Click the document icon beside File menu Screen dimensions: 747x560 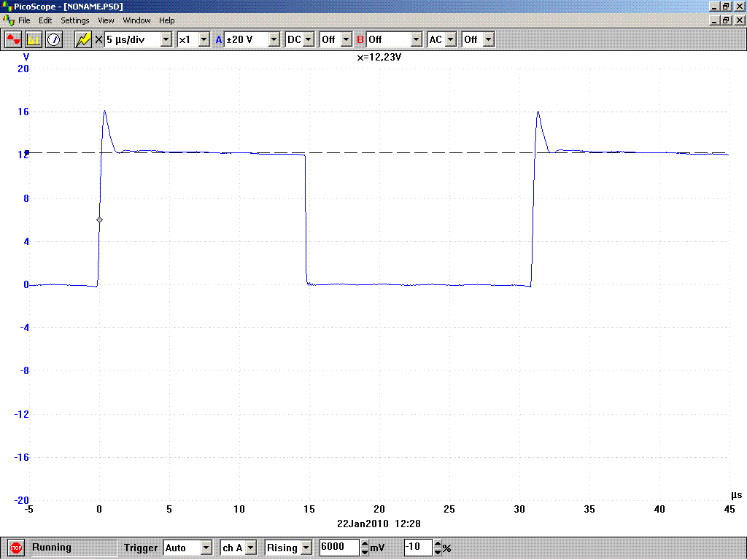(9, 20)
